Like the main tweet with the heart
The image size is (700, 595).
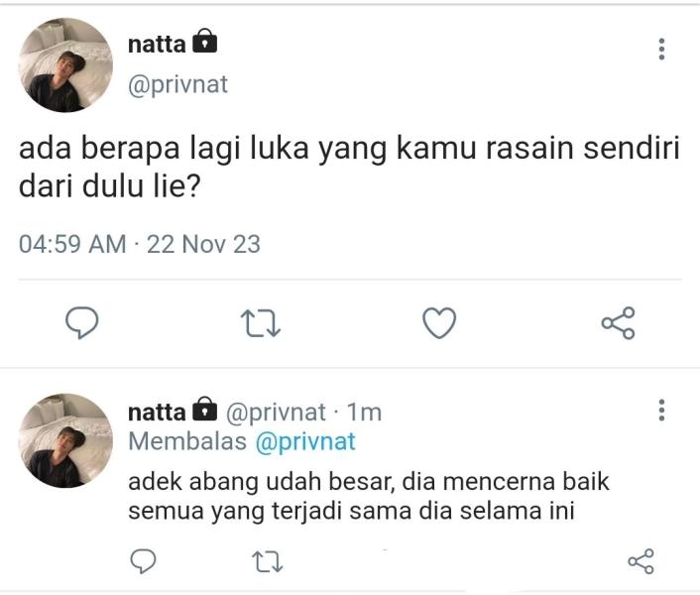pos(439,322)
